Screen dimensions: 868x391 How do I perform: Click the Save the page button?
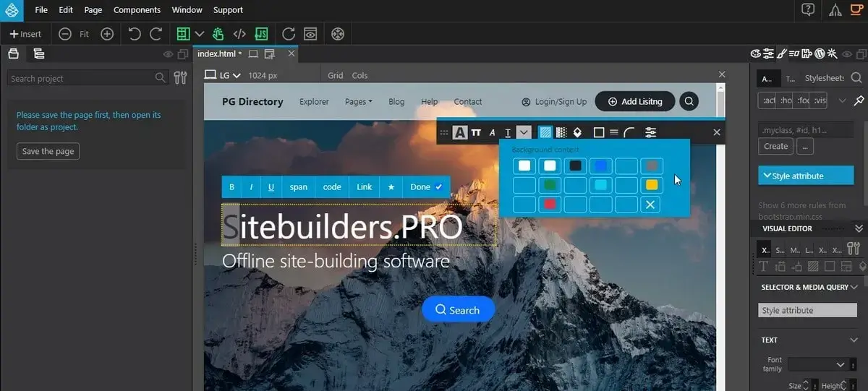(x=48, y=151)
